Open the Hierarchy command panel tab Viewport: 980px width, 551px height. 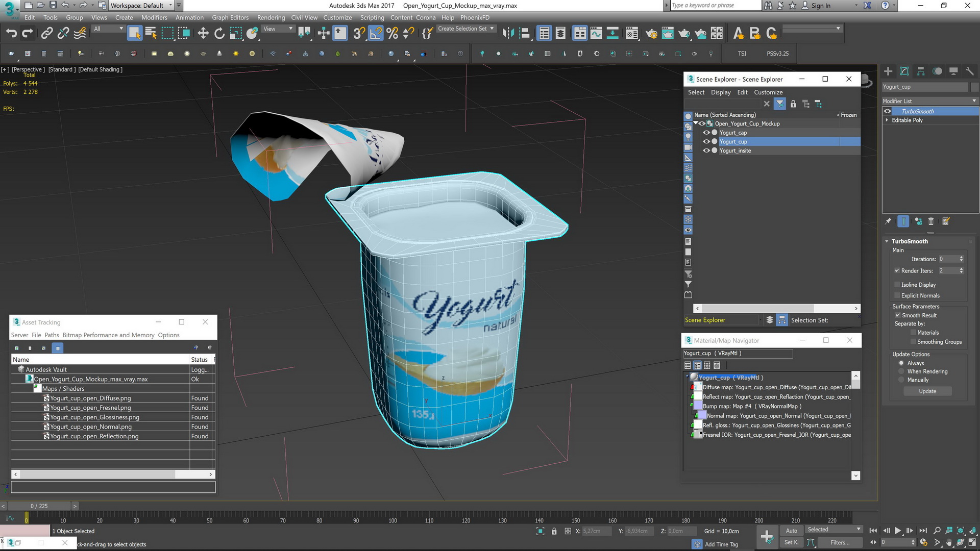pos(921,71)
